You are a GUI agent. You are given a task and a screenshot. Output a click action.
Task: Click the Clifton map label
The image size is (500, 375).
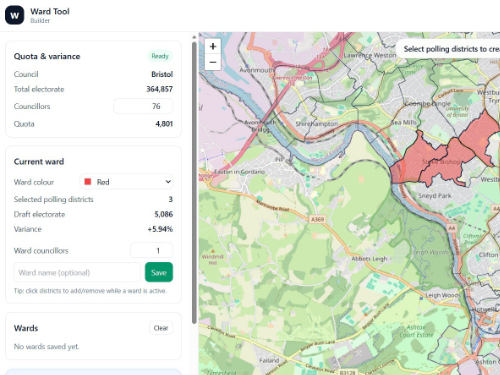point(488,255)
